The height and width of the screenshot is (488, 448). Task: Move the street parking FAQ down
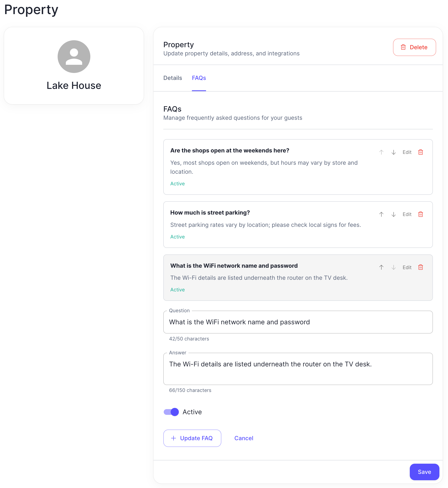[x=394, y=214]
